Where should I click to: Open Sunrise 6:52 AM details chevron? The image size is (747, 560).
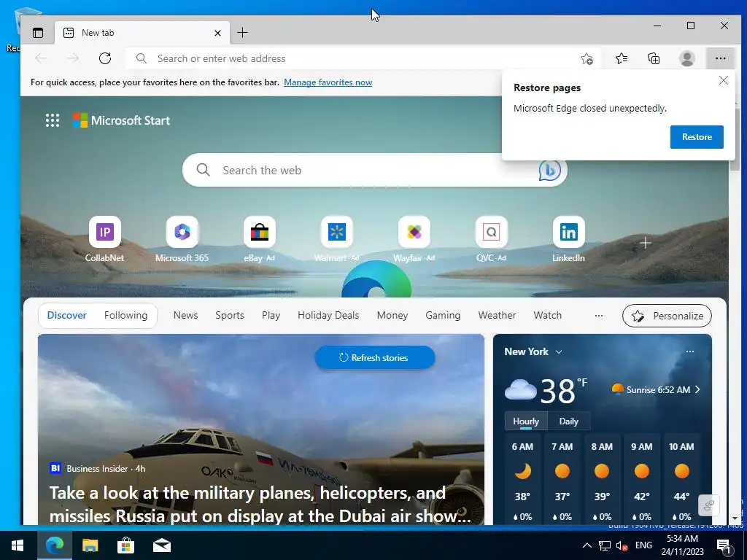697,389
